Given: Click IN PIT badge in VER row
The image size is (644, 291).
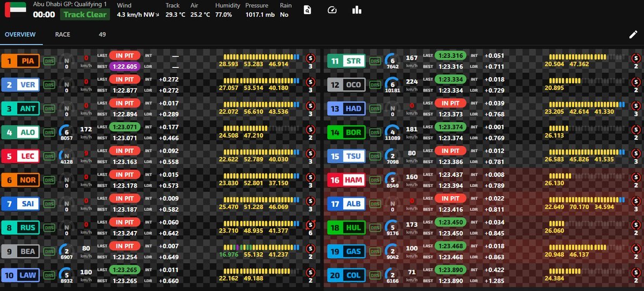Looking at the screenshot, I should click(125, 79).
